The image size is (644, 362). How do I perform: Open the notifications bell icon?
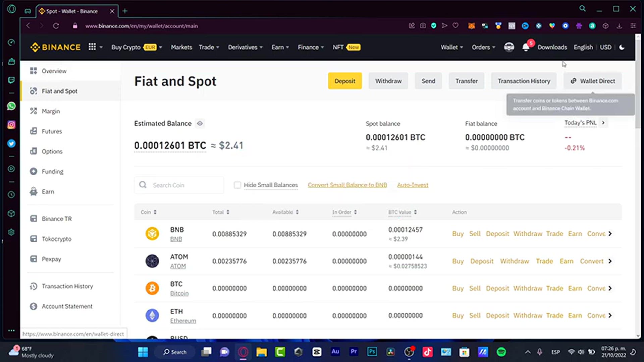526,47
